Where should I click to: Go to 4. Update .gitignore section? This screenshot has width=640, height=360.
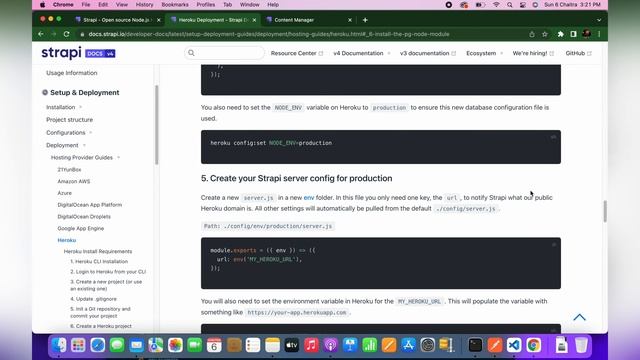click(93, 299)
